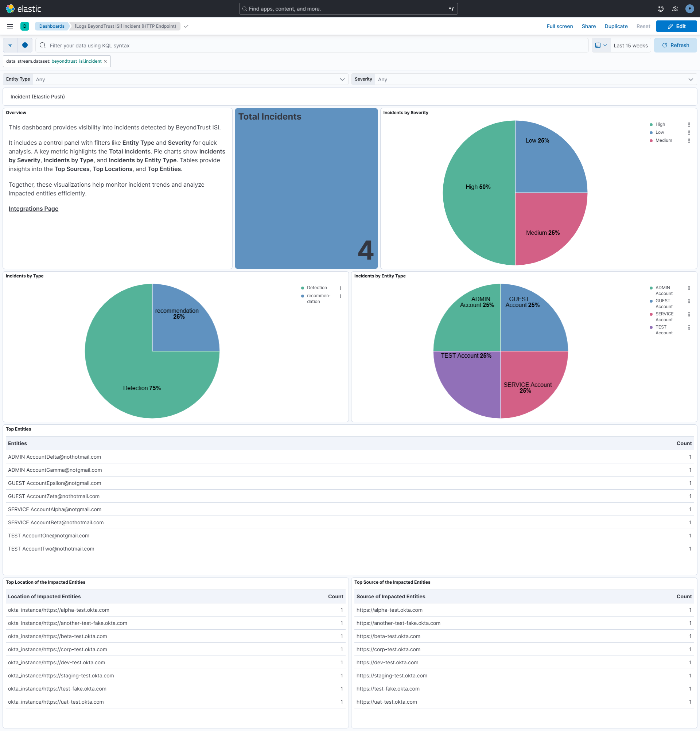The width and height of the screenshot is (700, 731).
Task: Open legend options for Detection type
Action: pyautogui.click(x=340, y=288)
